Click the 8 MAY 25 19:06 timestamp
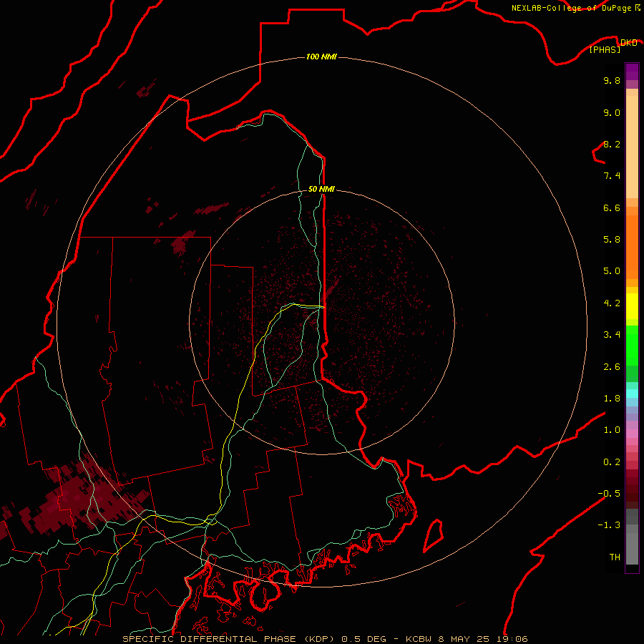644x644 pixels. click(x=483, y=639)
